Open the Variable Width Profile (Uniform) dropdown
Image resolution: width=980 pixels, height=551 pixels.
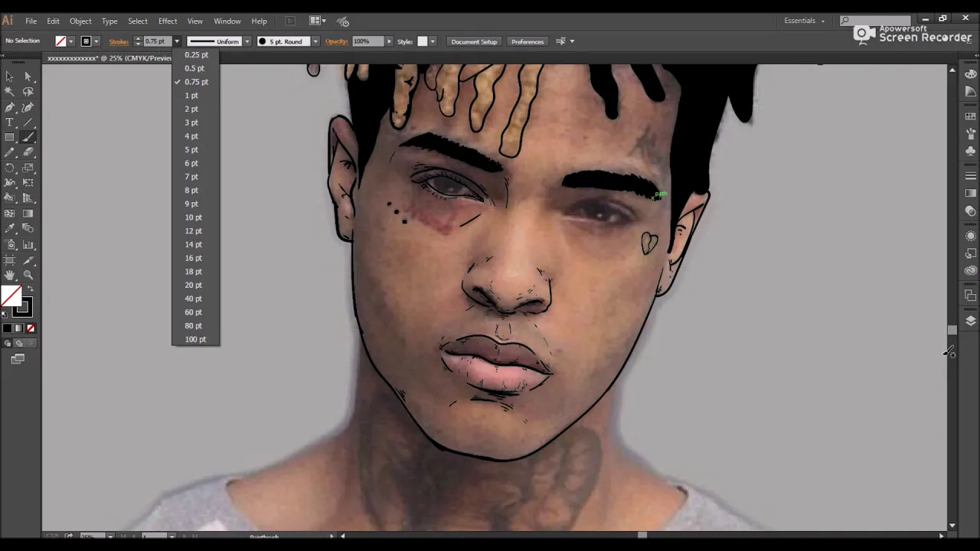pos(247,41)
